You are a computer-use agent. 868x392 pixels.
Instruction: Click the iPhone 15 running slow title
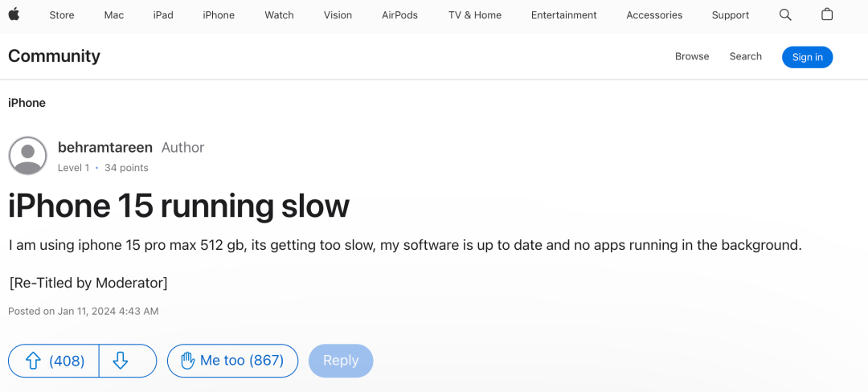(x=178, y=206)
